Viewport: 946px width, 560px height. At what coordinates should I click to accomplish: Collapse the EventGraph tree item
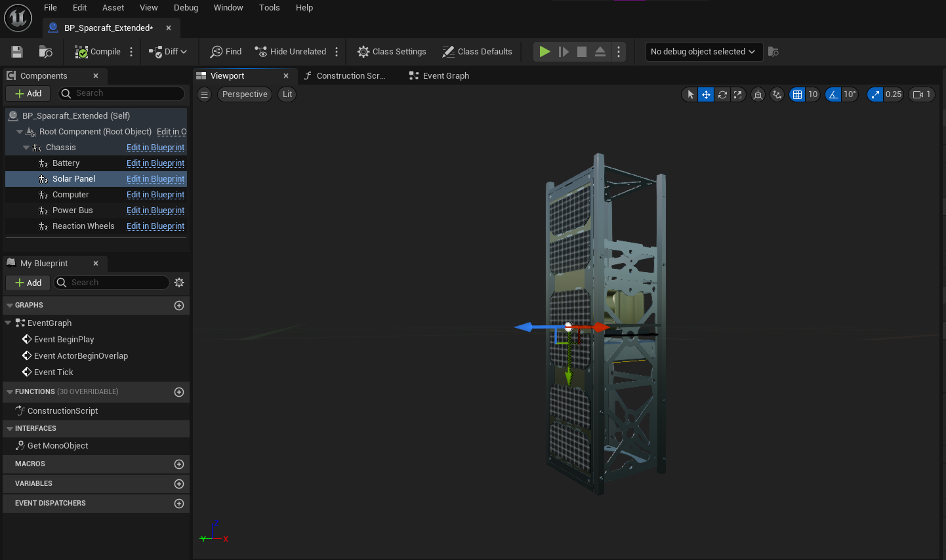[x=8, y=323]
